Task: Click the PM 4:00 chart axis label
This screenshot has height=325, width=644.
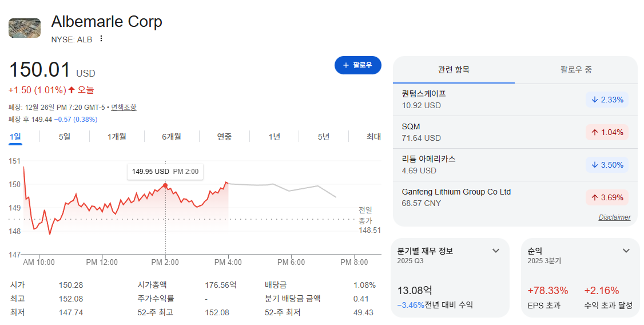Action: (228, 262)
